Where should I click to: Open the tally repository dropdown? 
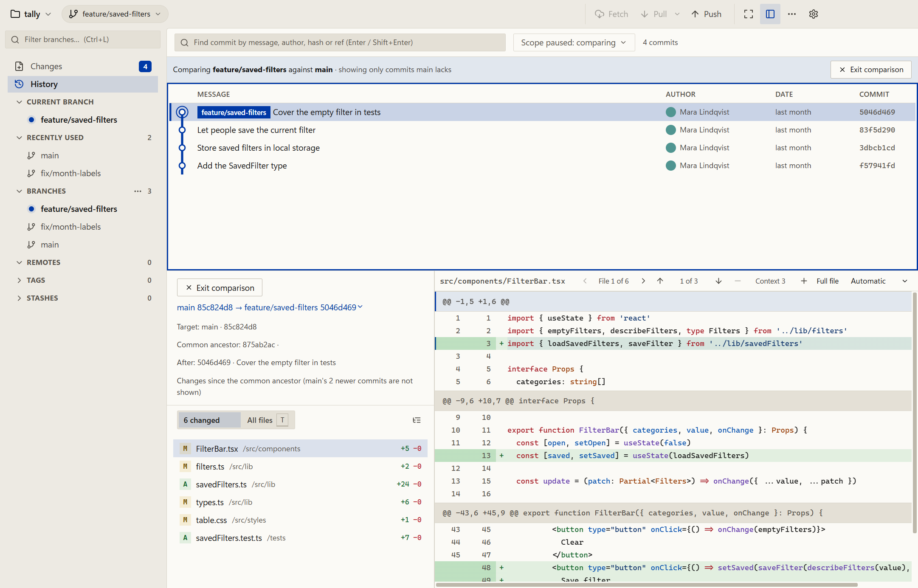[31, 14]
